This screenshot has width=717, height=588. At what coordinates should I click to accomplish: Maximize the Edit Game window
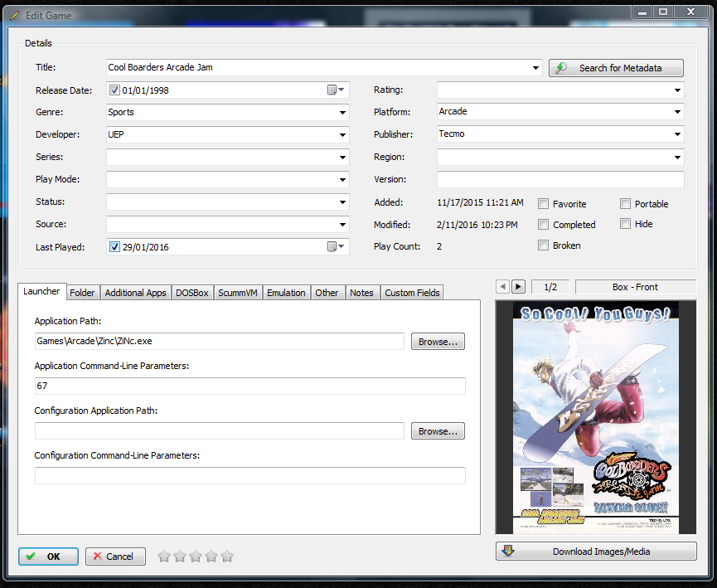[662, 12]
